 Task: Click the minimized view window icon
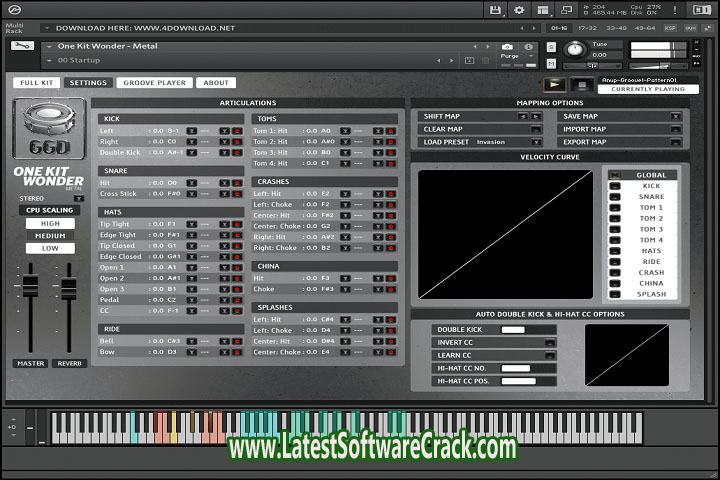567,10
